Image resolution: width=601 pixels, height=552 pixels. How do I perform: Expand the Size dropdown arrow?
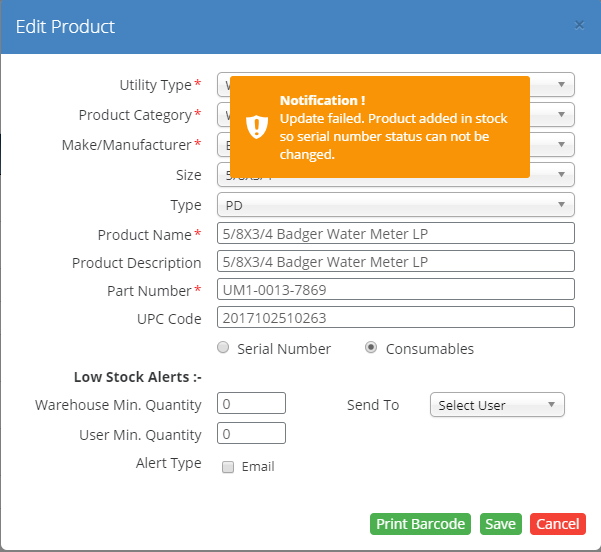pos(561,175)
